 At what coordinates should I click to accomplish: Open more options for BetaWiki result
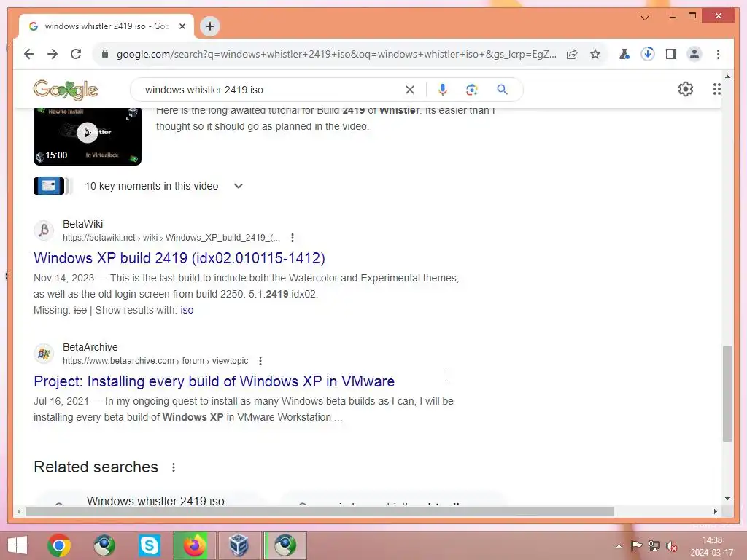pyautogui.click(x=293, y=238)
